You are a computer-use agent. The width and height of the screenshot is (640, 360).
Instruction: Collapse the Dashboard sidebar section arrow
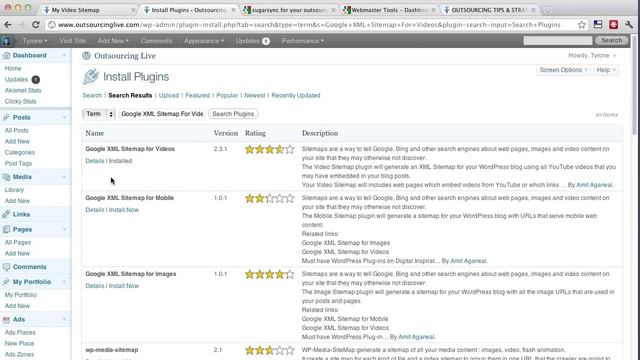point(64,56)
